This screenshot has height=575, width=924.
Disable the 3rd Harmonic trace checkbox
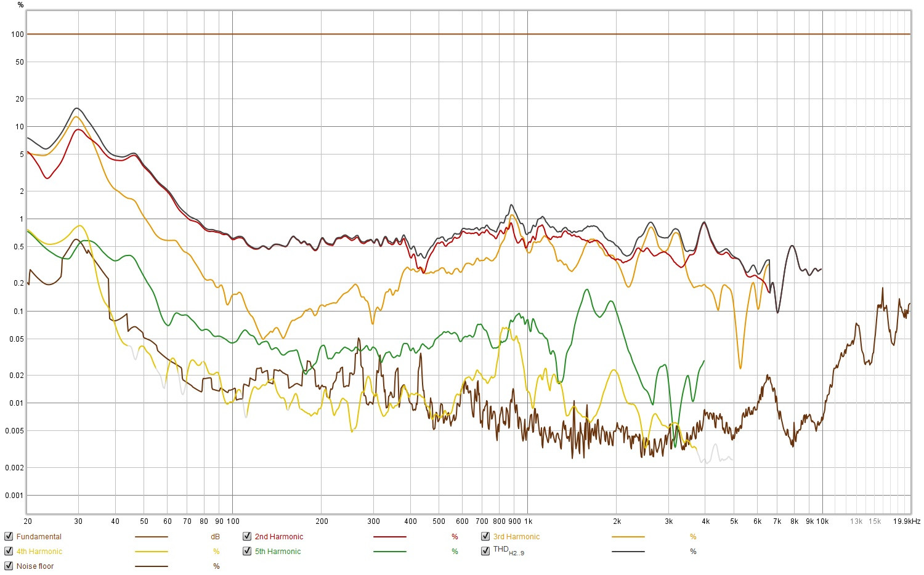(485, 536)
